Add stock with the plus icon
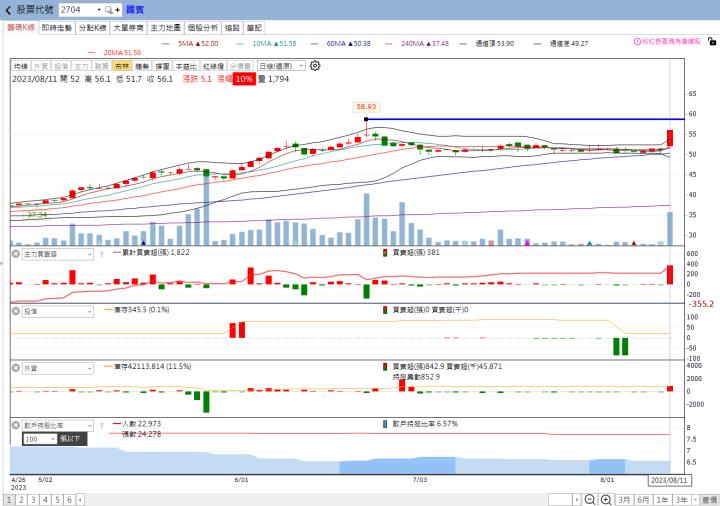The width and height of the screenshot is (720, 506). coord(118,10)
